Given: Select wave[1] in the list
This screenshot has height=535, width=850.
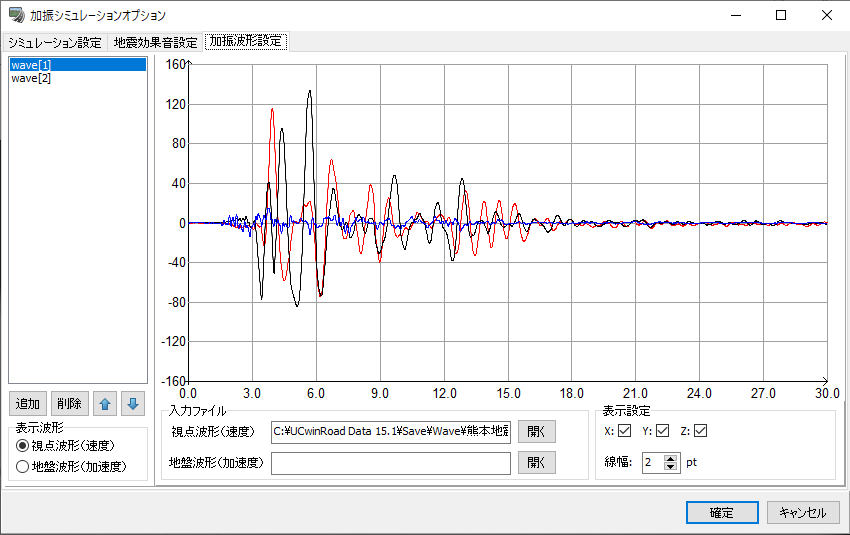Looking at the screenshot, I should coord(78,65).
